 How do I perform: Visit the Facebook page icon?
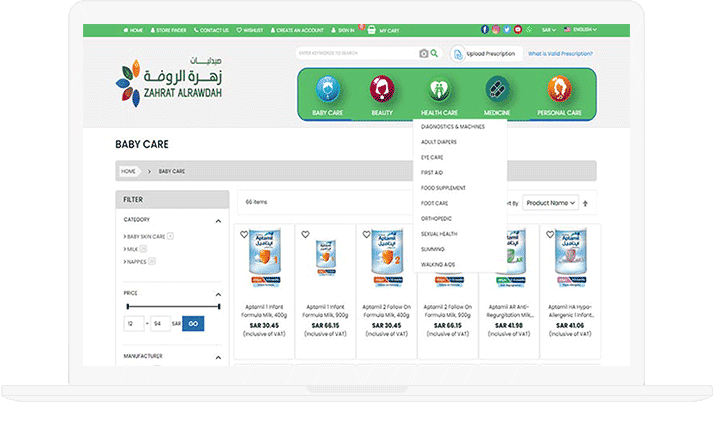[x=486, y=31]
